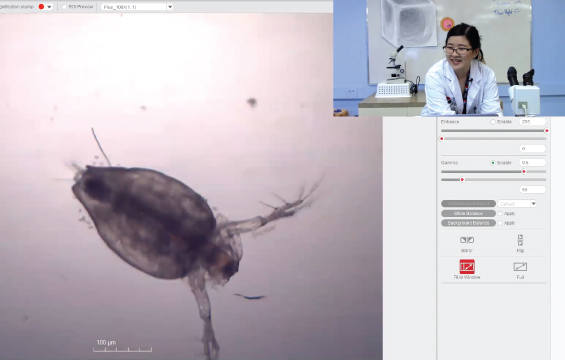Select the red Fit to Window icon
565x360 pixels.
[x=467, y=267]
